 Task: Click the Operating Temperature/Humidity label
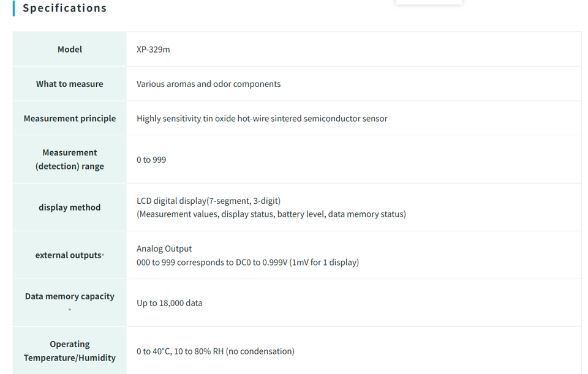click(x=70, y=351)
